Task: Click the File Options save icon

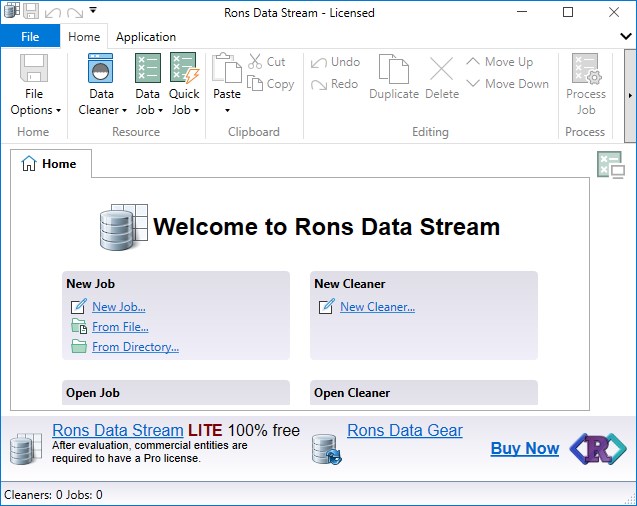Action: 34,68
